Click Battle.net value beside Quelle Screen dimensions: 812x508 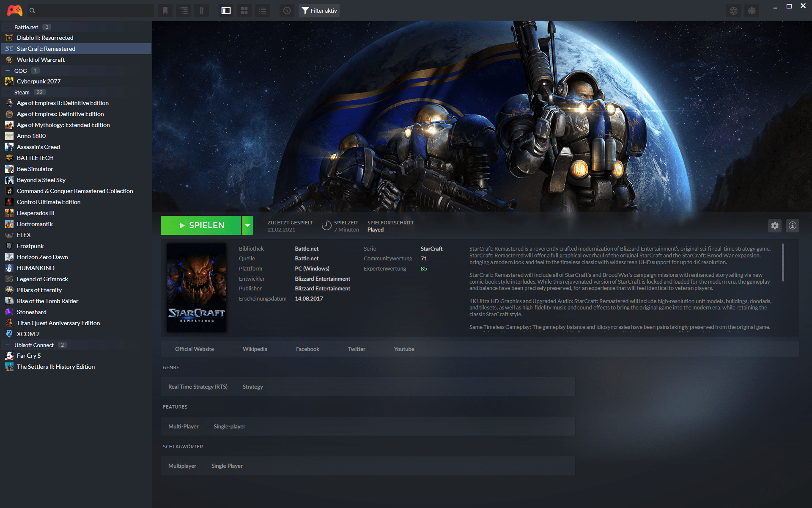[x=307, y=258]
